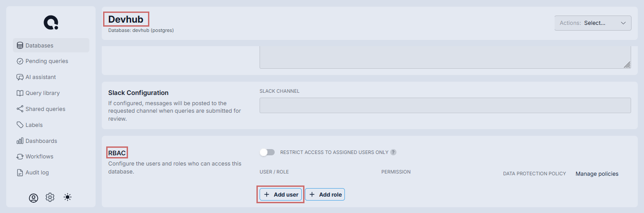
Task: Click the AI assistant chat icon
Action: point(20,77)
